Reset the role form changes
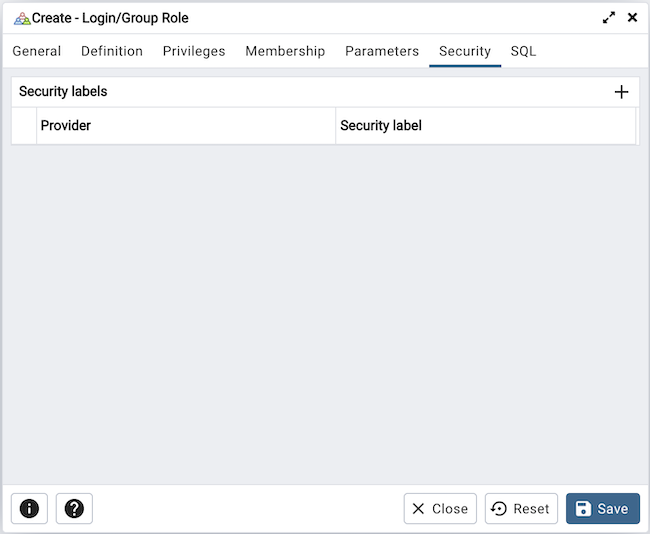650x534 pixels. [x=521, y=509]
